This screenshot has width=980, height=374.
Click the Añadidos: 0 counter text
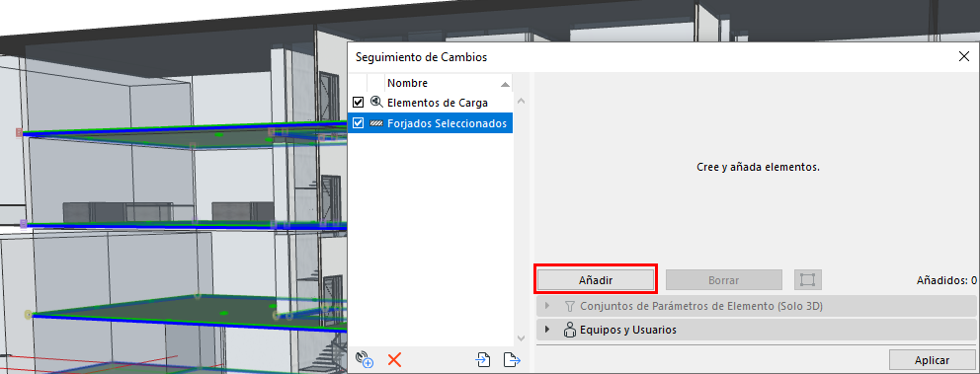946,280
